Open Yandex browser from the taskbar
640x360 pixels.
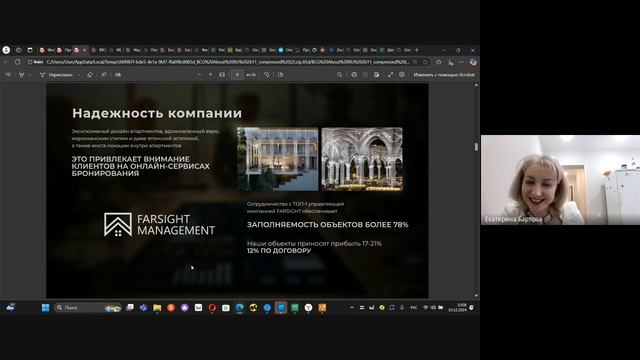click(308, 307)
